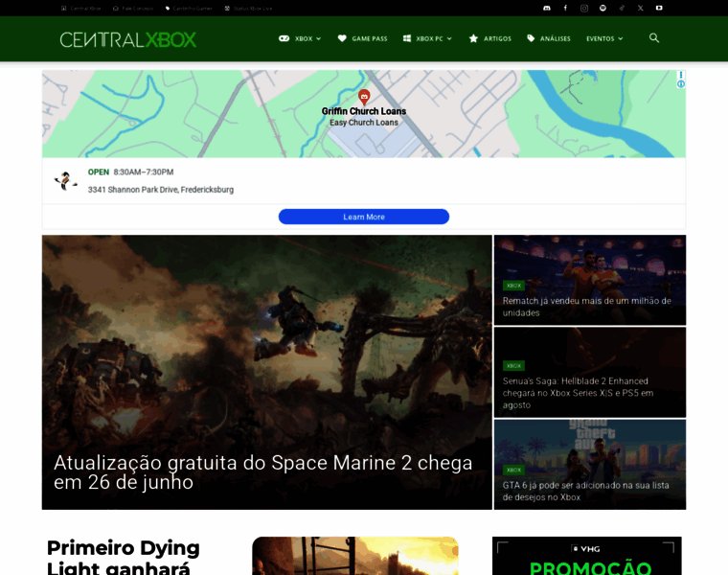Screen dimensions: 728x575
Task: Open the XBOX PC menu item
Action: [x=427, y=38]
